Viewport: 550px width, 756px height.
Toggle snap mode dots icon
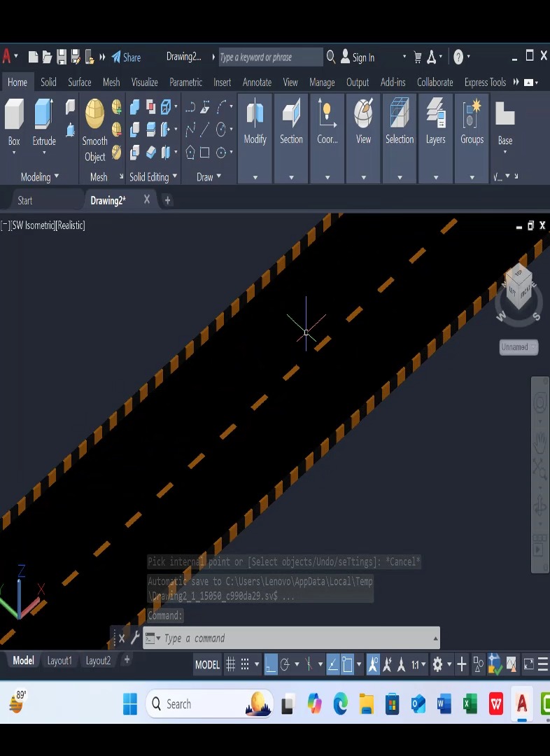pos(245,665)
